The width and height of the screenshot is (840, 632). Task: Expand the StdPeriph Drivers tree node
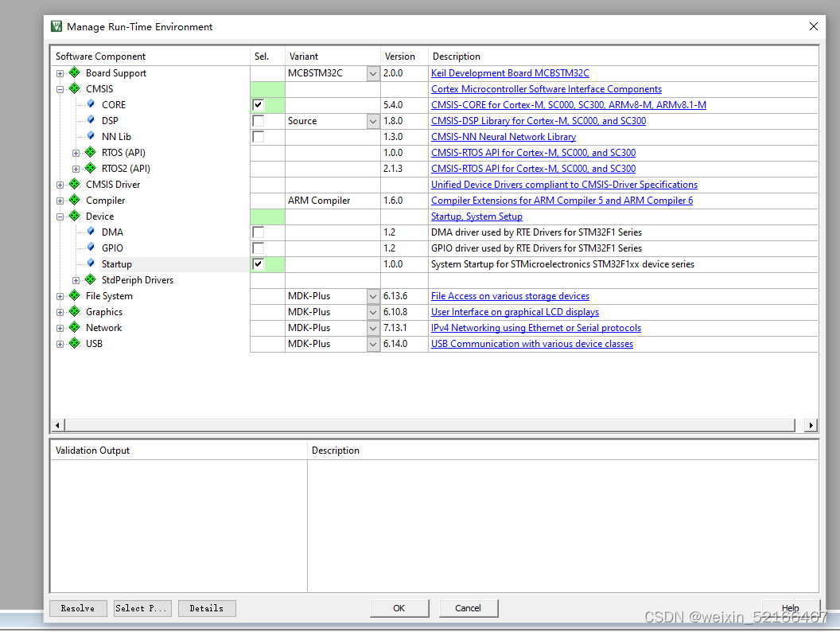(76, 280)
